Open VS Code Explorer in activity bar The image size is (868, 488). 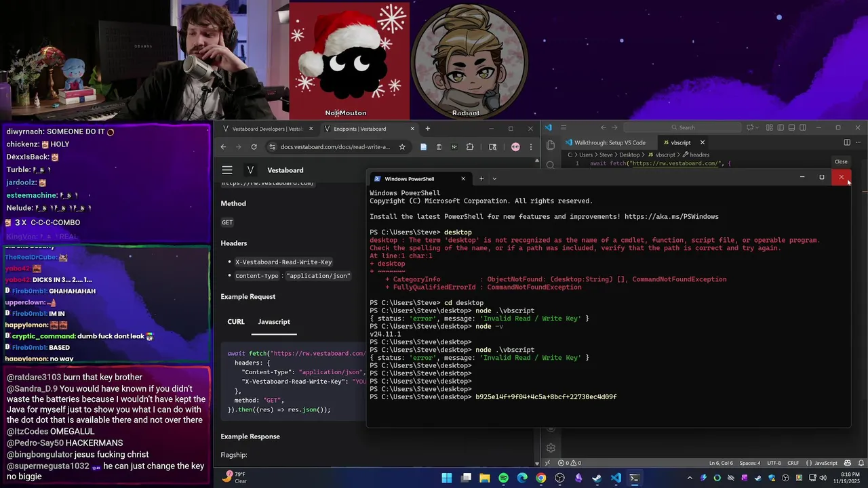point(551,144)
